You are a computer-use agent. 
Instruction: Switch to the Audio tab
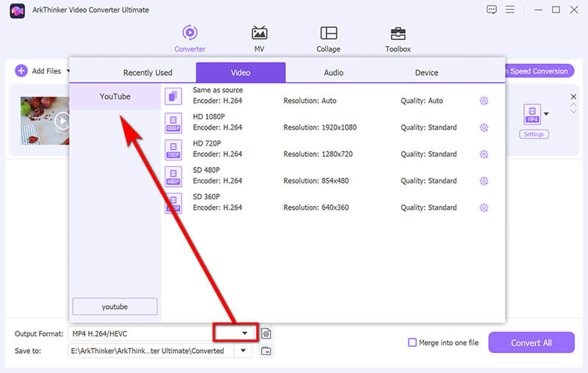(334, 72)
